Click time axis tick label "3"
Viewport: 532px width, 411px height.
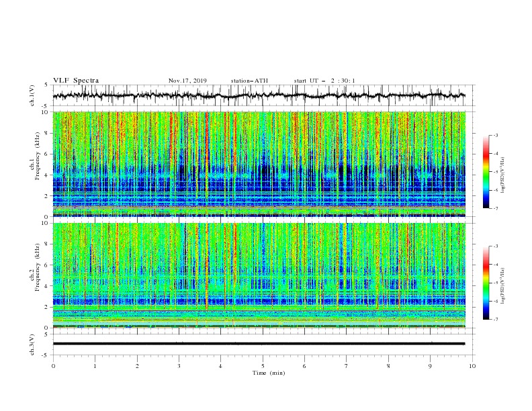(179, 366)
